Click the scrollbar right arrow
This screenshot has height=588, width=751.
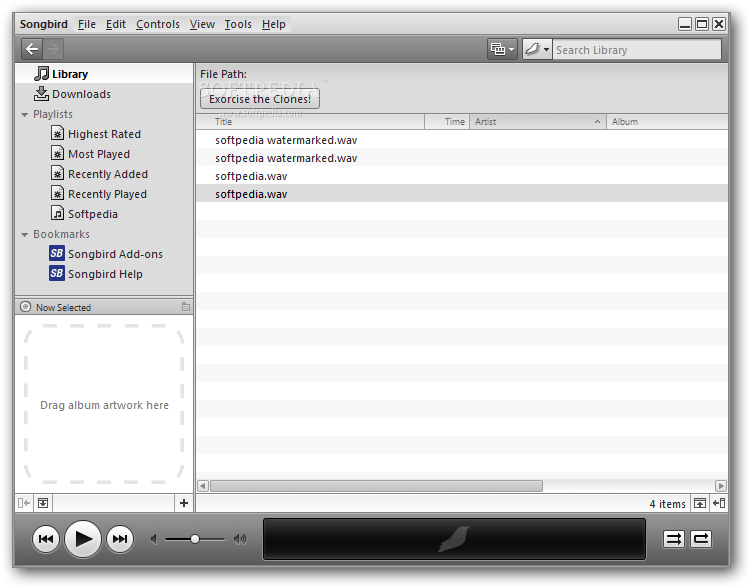click(721, 486)
